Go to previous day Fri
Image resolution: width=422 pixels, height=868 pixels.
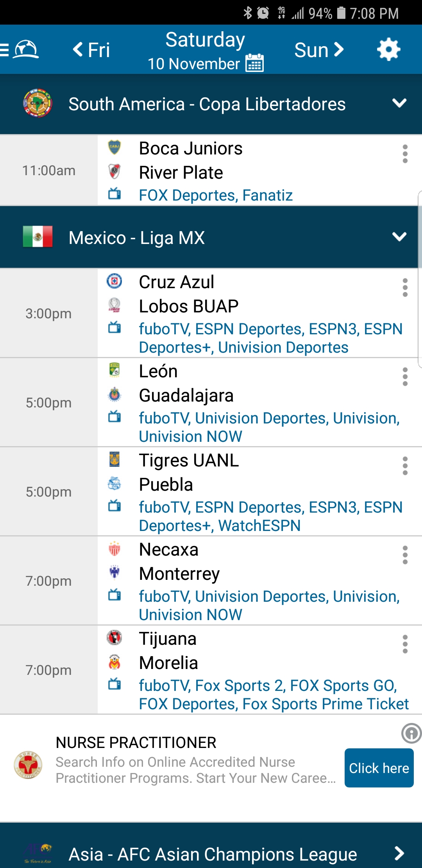91,50
